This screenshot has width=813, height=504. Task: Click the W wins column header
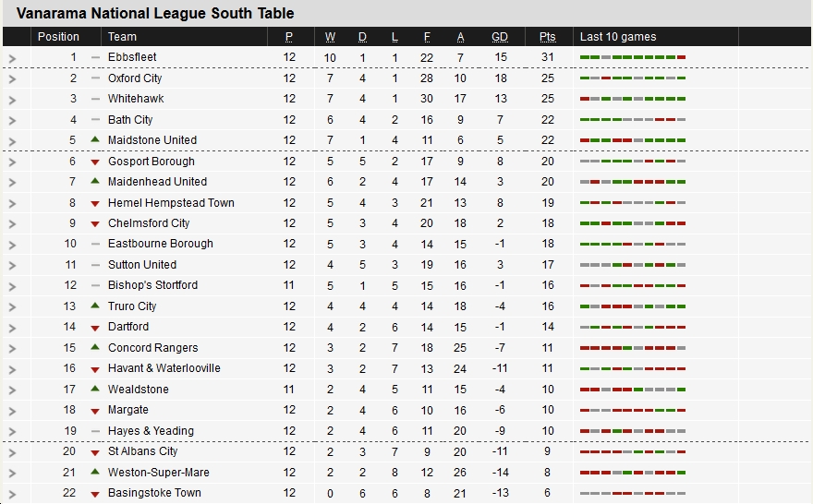(x=330, y=37)
